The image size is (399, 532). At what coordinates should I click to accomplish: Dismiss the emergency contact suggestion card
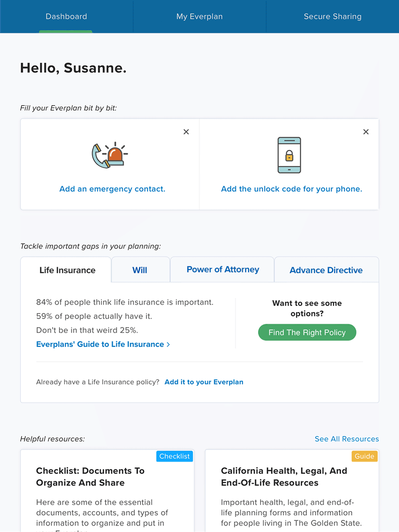186,132
